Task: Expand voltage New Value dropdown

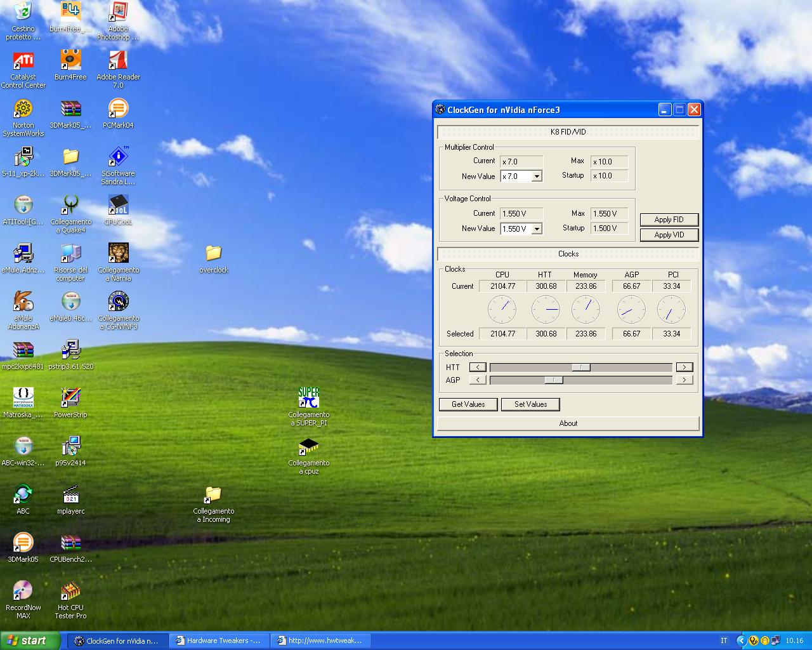Action: 537,229
